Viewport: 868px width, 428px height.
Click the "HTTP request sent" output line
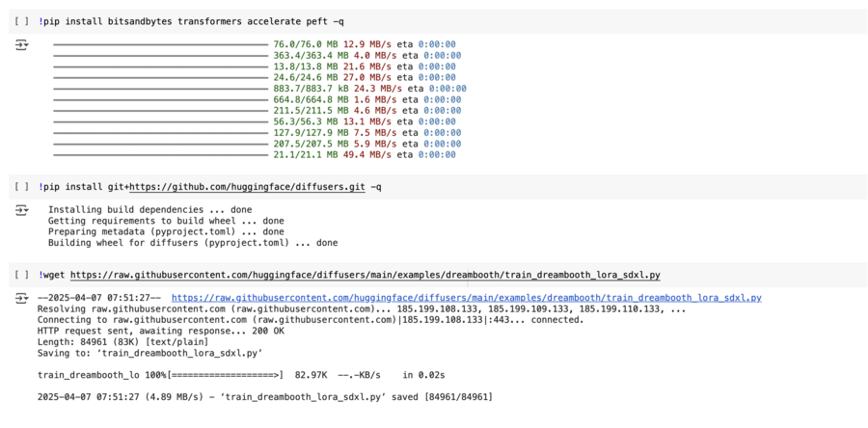[x=159, y=331]
